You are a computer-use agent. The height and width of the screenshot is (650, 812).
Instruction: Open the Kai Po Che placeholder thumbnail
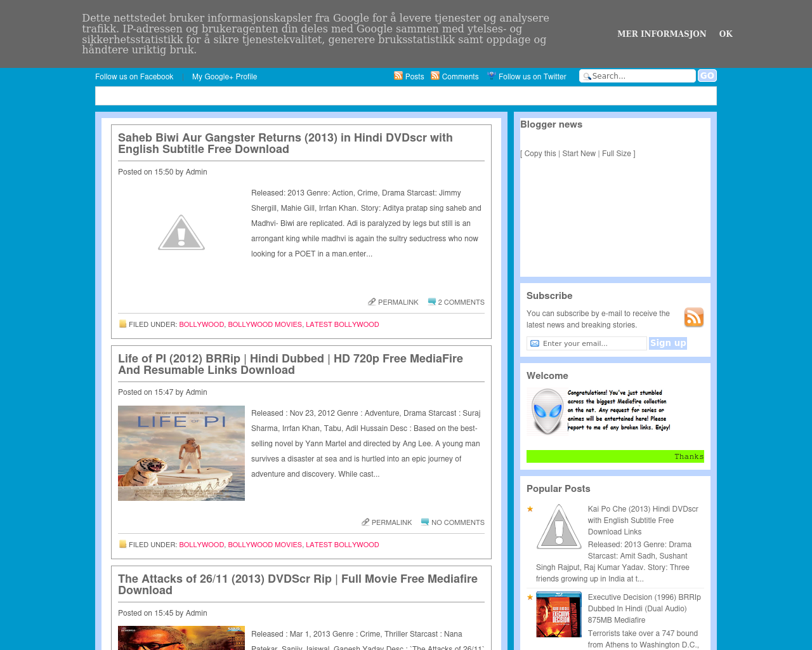tap(559, 526)
